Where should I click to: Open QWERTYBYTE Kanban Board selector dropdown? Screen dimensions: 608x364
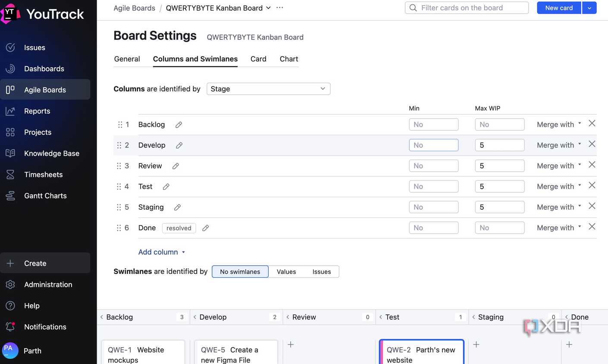[218, 8]
